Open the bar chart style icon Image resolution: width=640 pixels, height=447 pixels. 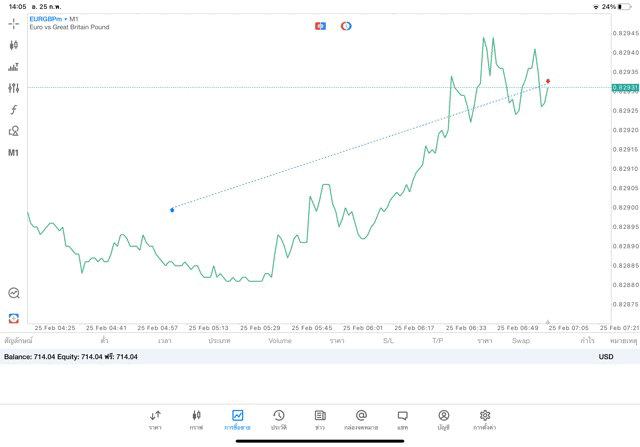click(x=13, y=67)
